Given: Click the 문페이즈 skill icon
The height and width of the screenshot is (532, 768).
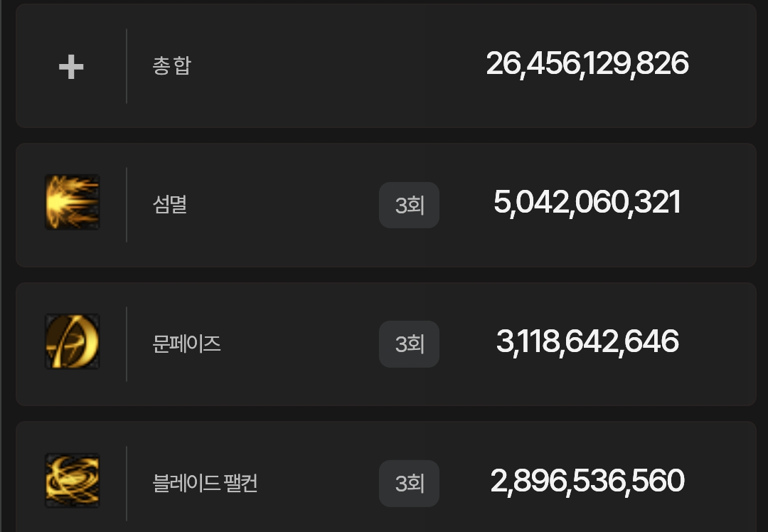Looking at the screenshot, I should point(72,341).
